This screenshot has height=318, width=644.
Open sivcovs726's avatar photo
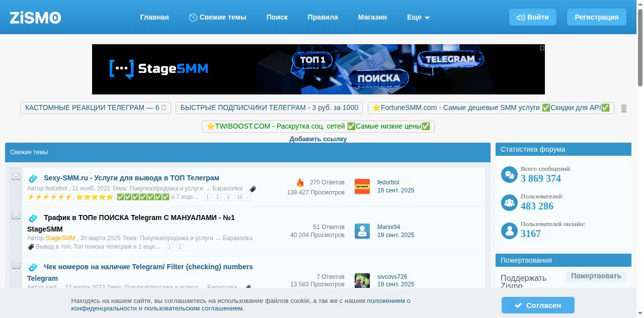(362, 281)
